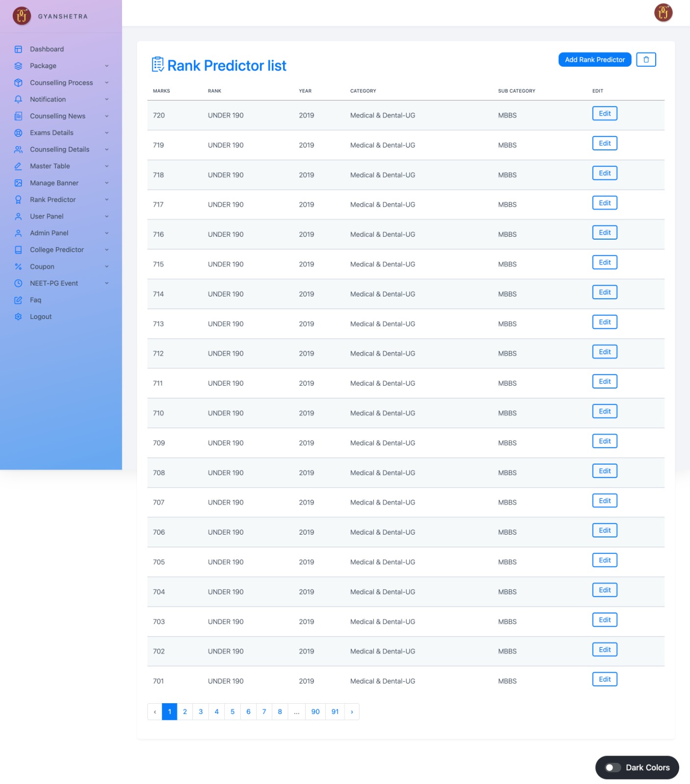
Task: Click the Master Table pen icon
Action: [x=18, y=166]
